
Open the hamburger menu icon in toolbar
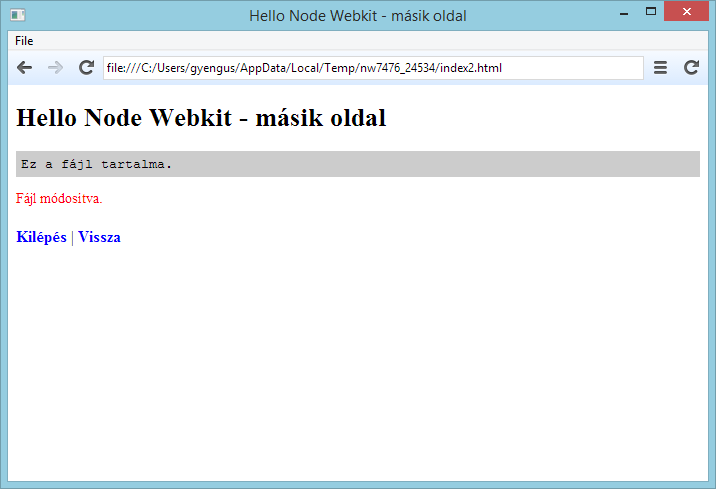pyautogui.click(x=660, y=67)
